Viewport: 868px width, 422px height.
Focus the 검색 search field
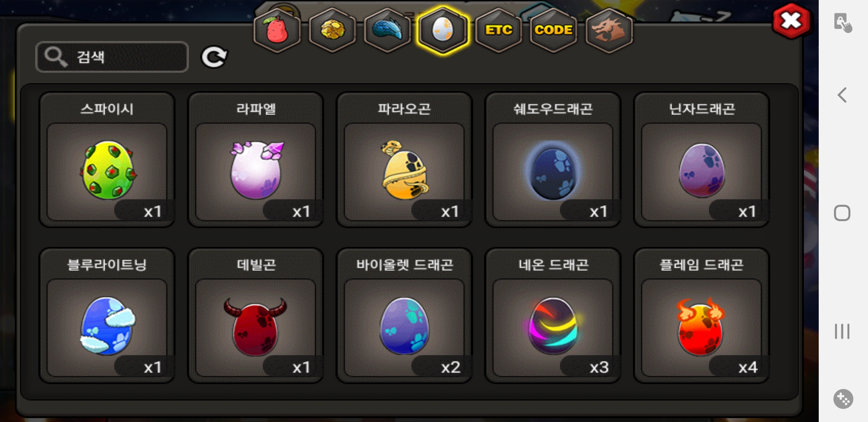point(112,57)
